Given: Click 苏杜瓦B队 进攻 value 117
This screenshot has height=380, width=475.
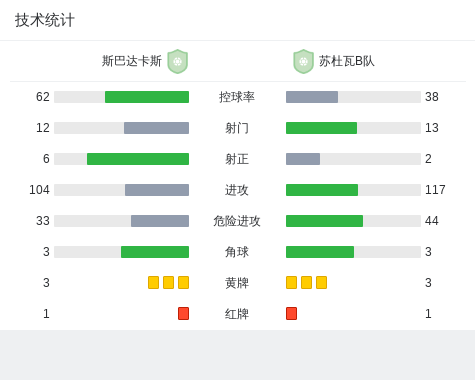Looking at the screenshot, I should 435,190.
